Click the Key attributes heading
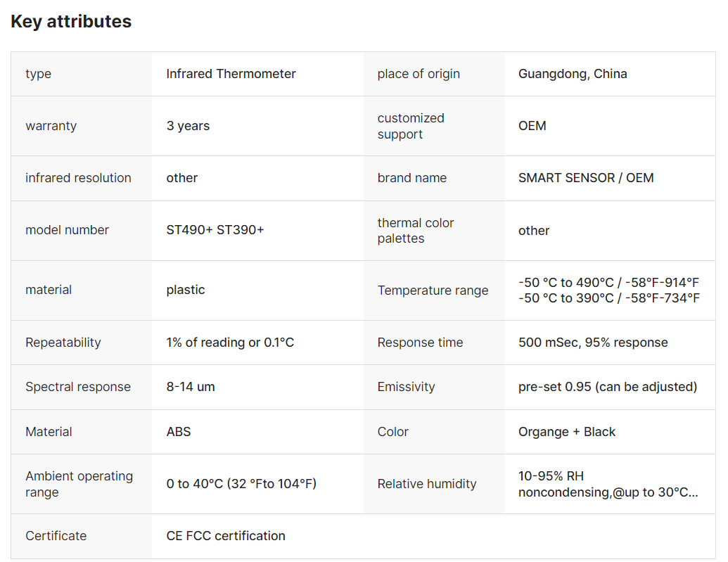 pyautogui.click(x=71, y=21)
